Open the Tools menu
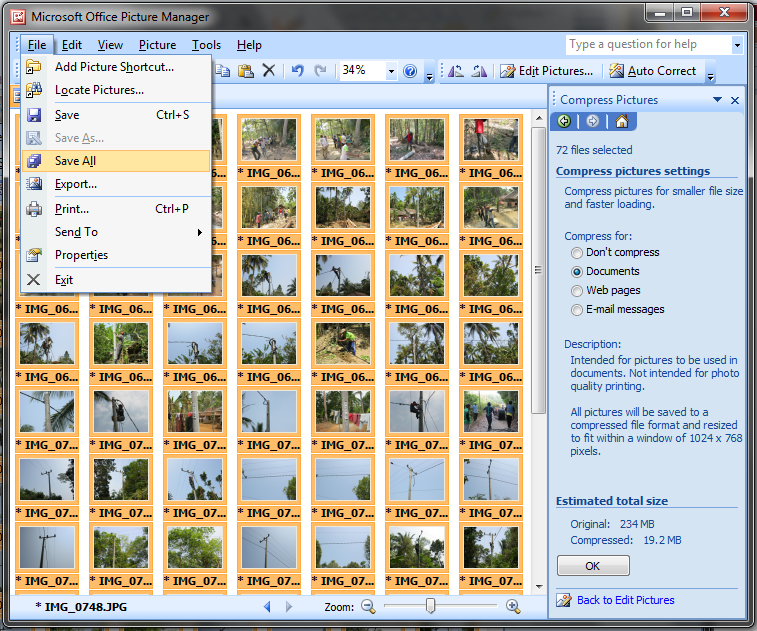 tap(206, 45)
